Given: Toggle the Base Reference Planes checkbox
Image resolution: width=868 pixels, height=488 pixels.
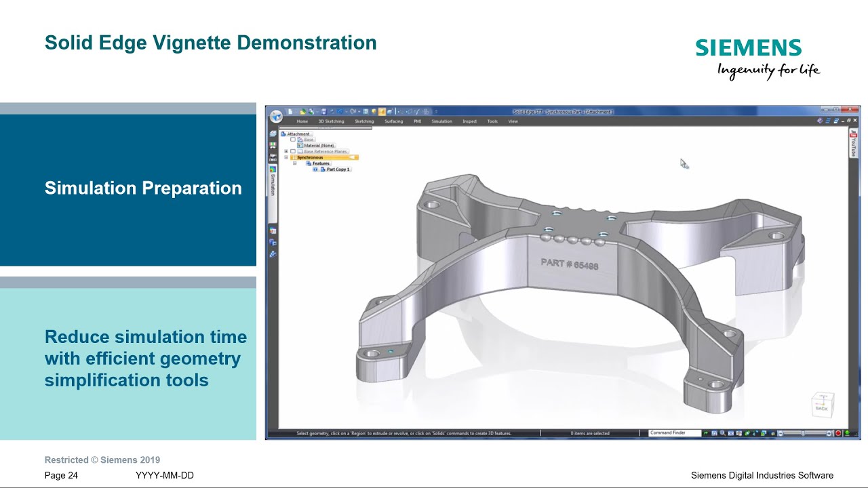Looking at the screenshot, I should (x=293, y=151).
